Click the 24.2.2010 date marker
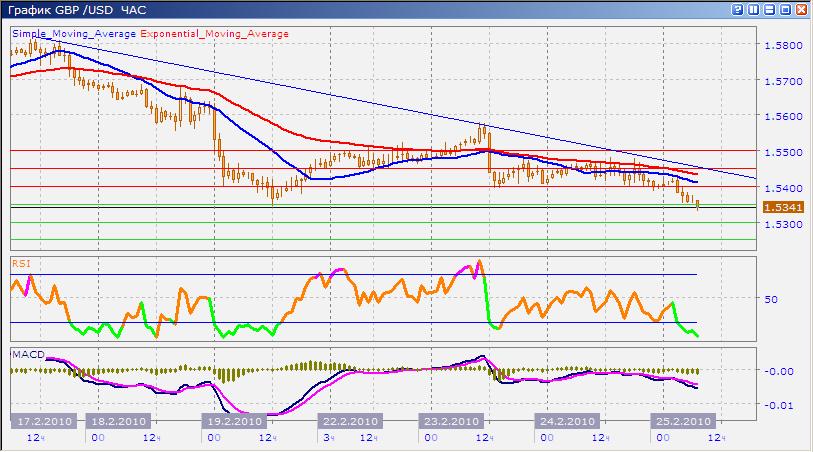 click(x=567, y=421)
